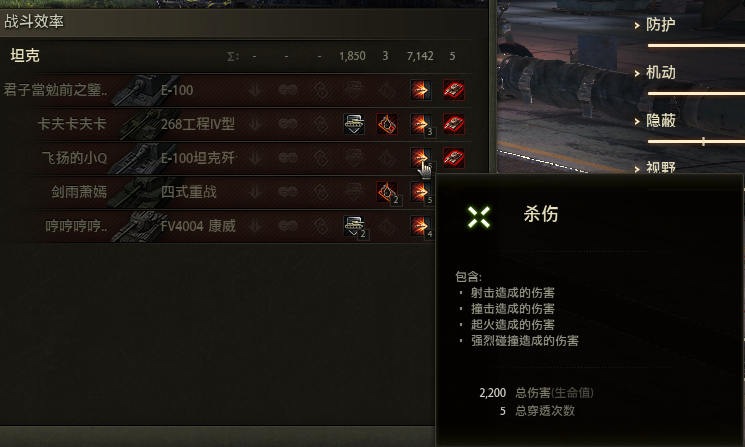745x447 pixels.
Task: Click the critical hit icon in the 268工程IV型 row
Action: 387,124
